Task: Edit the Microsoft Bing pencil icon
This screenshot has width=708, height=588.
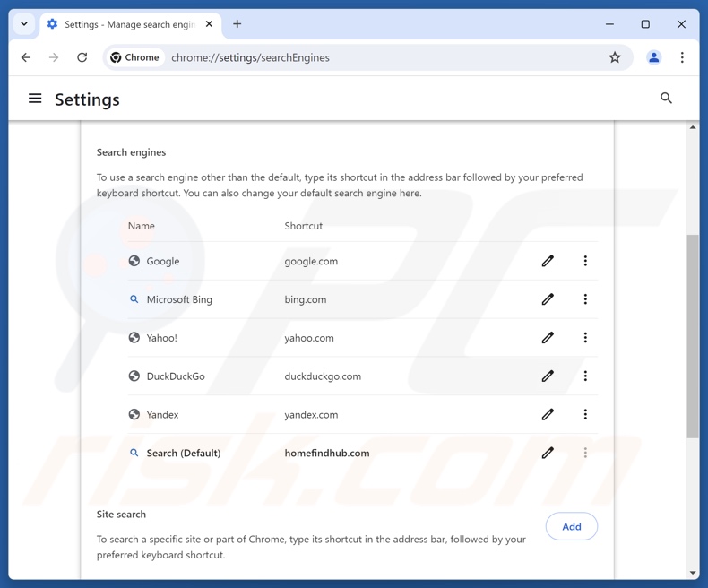Action: click(548, 299)
